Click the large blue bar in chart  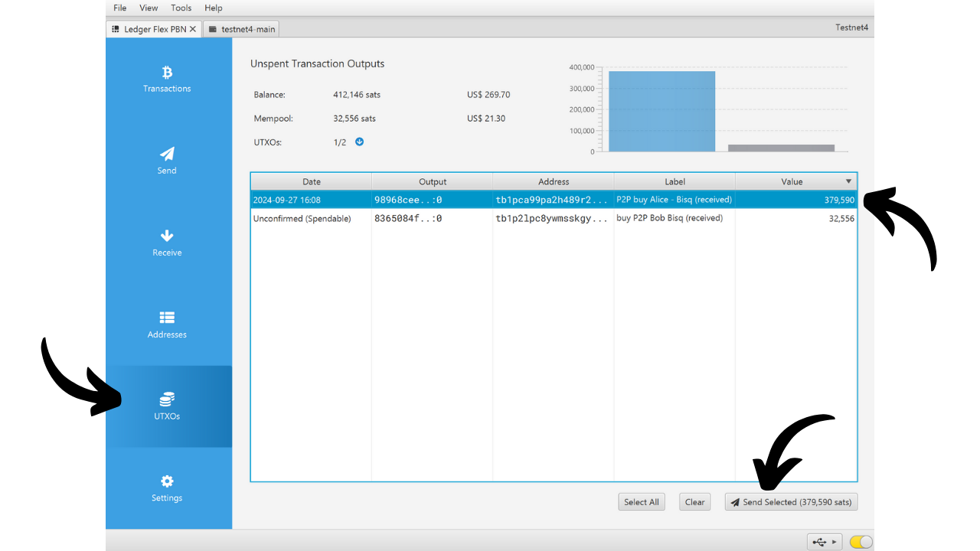tap(661, 111)
